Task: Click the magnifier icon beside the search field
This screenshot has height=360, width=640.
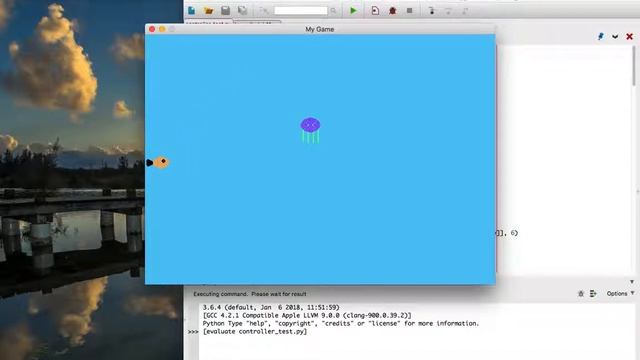Action: [x=333, y=11]
